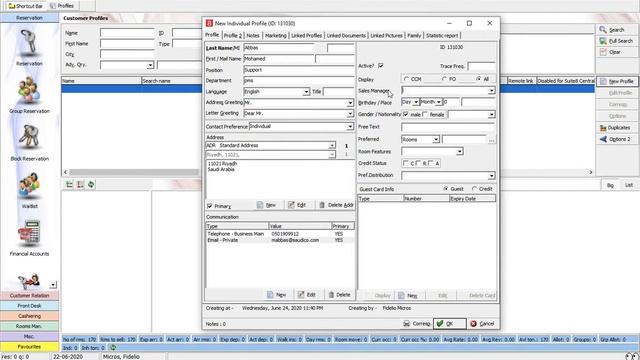
Task: Open the Customer Relation section
Action: pos(29,296)
